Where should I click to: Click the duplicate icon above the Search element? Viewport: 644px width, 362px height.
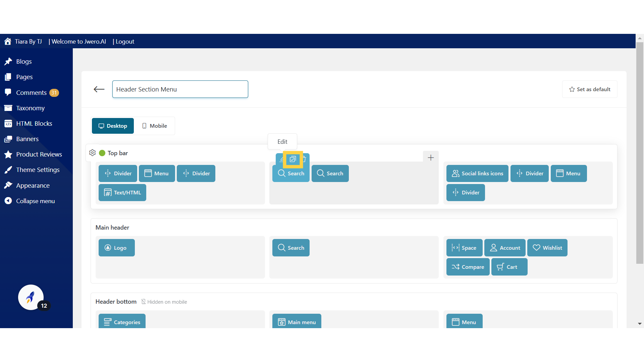pos(293,159)
